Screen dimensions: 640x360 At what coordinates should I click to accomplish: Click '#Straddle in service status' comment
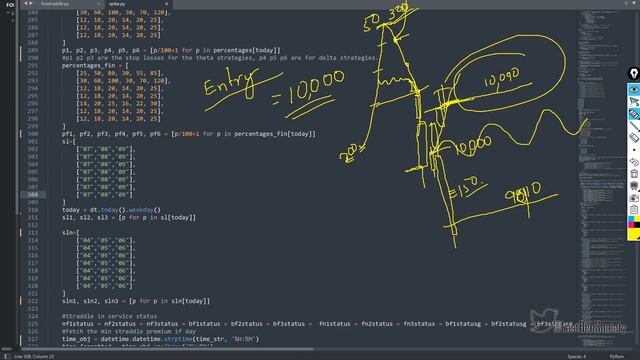point(109,316)
